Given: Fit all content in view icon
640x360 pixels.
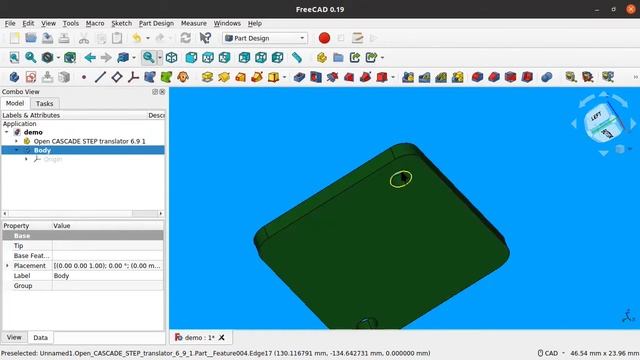Looking at the screenshot, I should pyautogui.click(x=14, y=58).
